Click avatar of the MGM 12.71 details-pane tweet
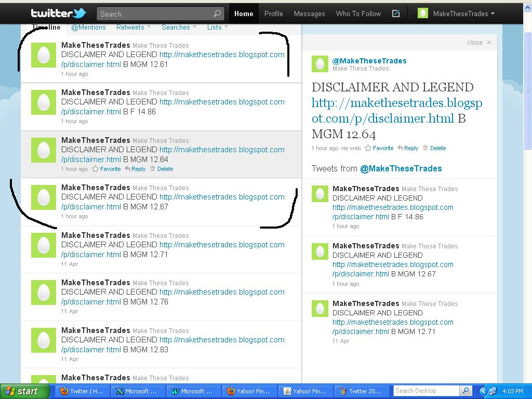This screenshot has width=532, height=399. pos(320,309)
